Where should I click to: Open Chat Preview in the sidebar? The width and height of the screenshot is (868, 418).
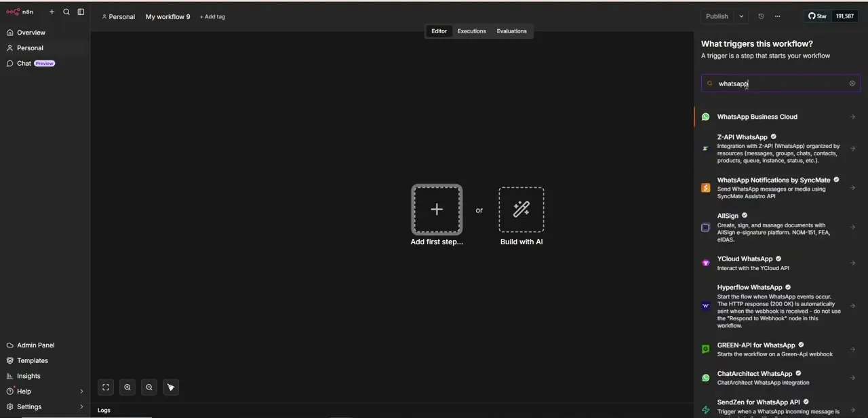tap(45, 63)
